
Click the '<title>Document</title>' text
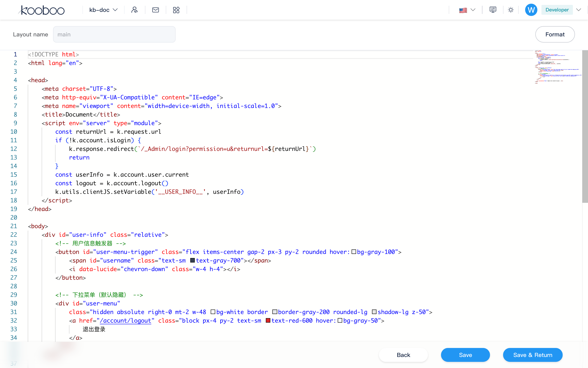[x=81, y=115]
